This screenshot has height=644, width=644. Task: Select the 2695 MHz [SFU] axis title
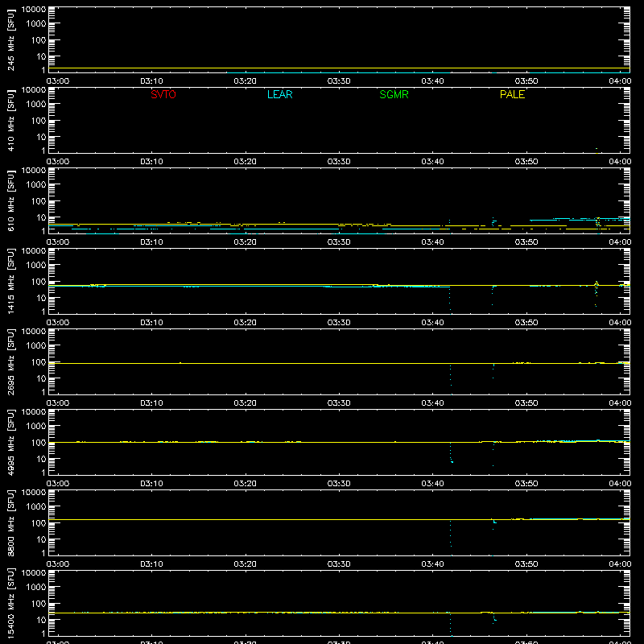pyautogui.click(x=10, y=361)
